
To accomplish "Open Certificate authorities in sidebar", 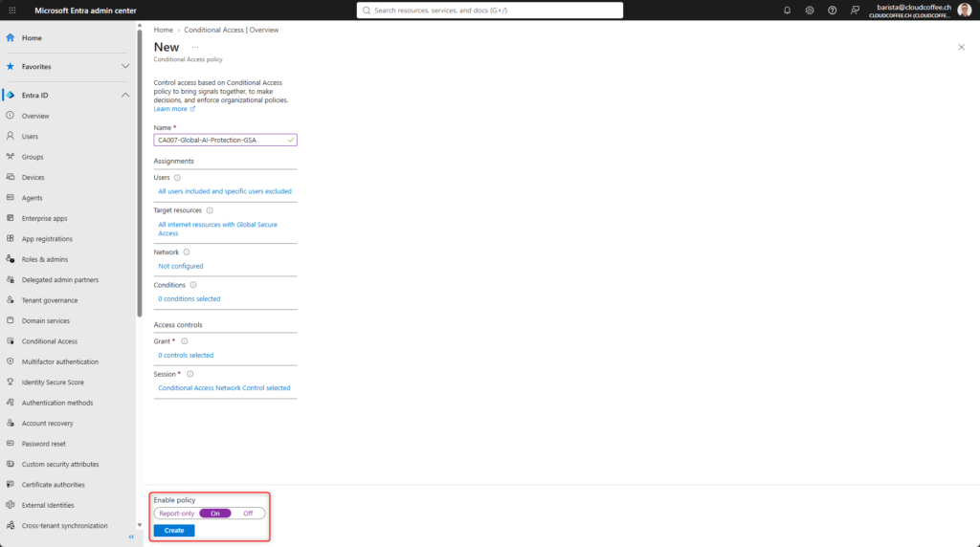I will (x=54, y=485).
